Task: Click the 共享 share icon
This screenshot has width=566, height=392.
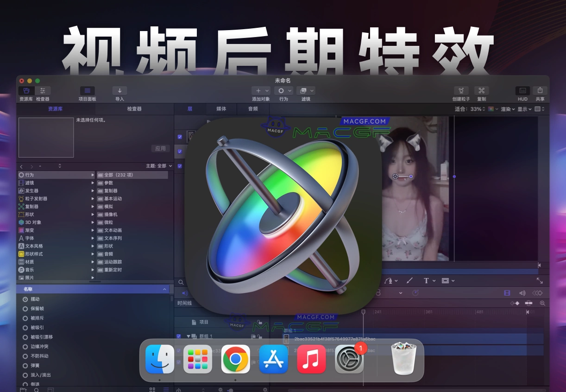Action: (540, 91)
